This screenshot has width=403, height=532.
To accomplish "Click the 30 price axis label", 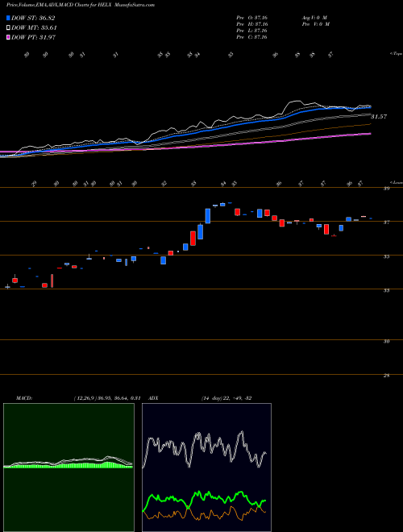I will tap(386, 341).
